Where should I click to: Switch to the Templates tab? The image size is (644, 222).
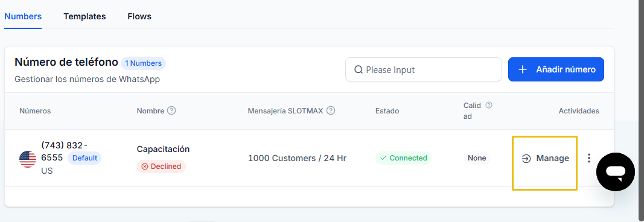[x=84, y=16]
